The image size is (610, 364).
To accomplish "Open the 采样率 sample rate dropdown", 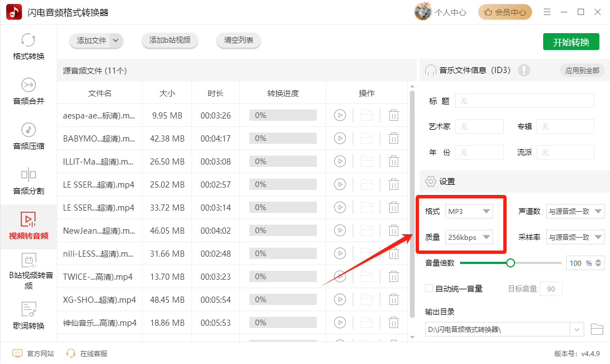I will pos(575,237).
